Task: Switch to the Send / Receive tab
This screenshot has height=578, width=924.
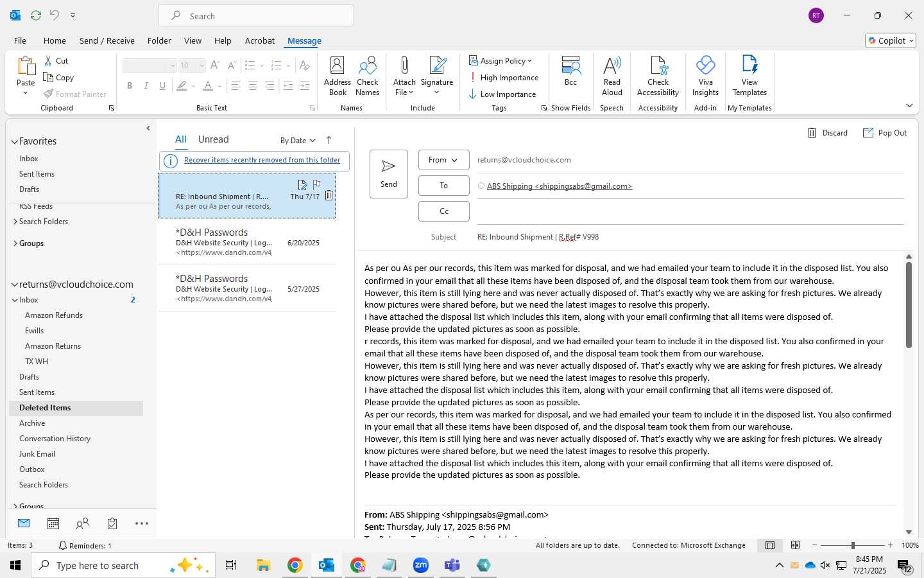Action: (x=107, y=40)
